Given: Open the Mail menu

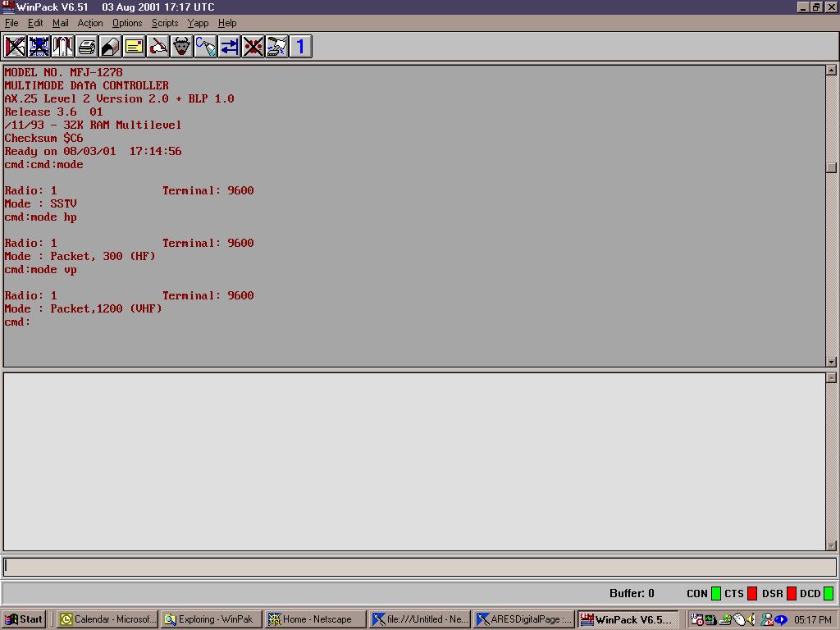Looking at the screenshot, I should click(x=61, y=23).
